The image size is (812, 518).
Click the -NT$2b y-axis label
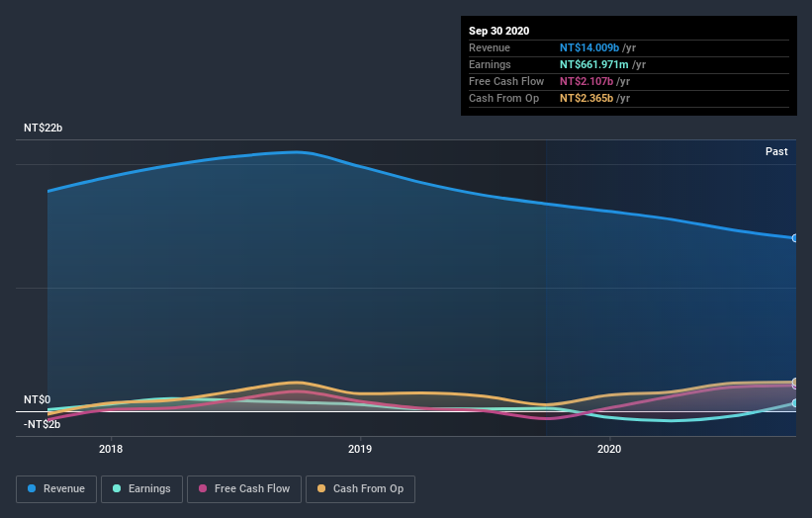click(x=42, y=424)
